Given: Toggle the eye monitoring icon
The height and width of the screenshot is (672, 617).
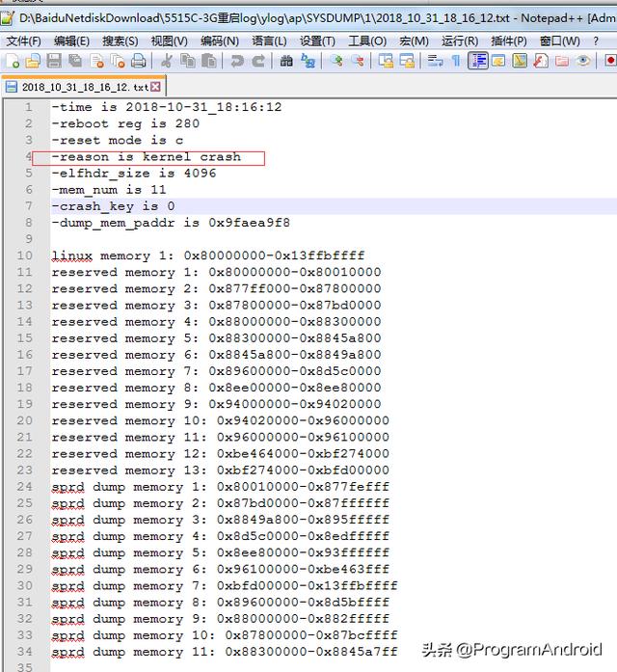Looking at the screenshot, I should click(x=582, y=61).
